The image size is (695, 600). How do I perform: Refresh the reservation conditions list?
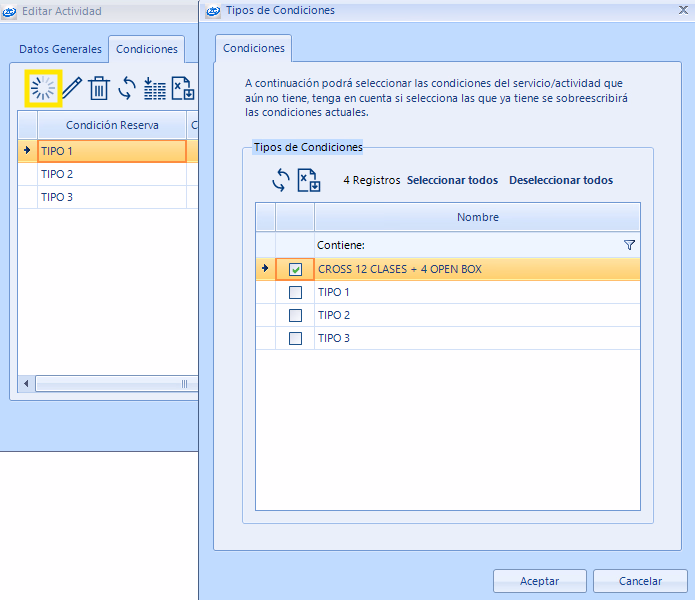[127, 89]
